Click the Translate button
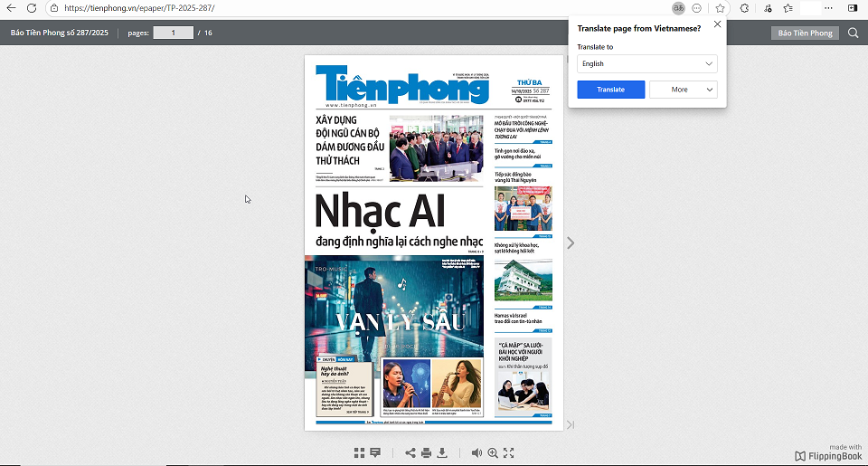The height and width of the screenshot is (466, 868). (610, 90)
